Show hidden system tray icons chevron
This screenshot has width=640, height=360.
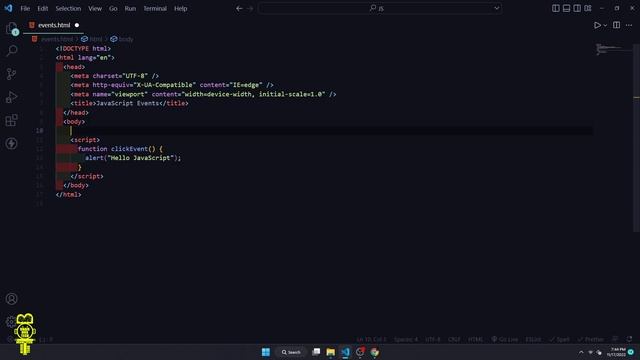click(x=581, y=352)
